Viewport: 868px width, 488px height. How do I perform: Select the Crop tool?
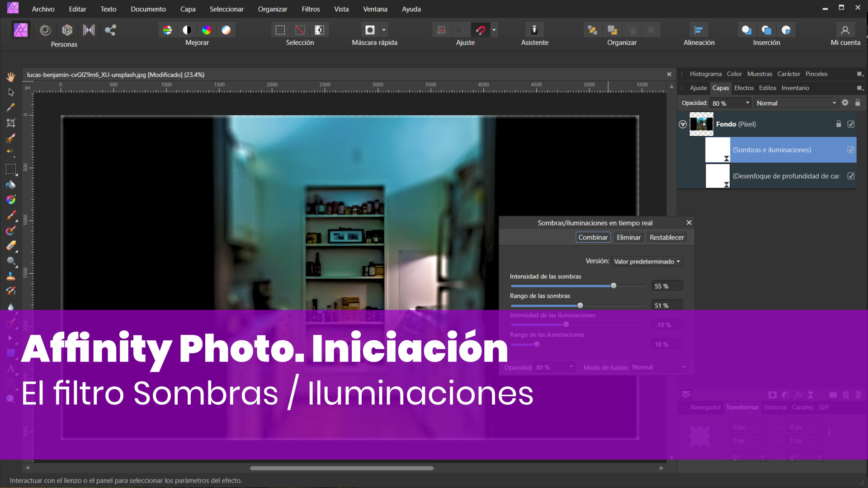[11, 123]
